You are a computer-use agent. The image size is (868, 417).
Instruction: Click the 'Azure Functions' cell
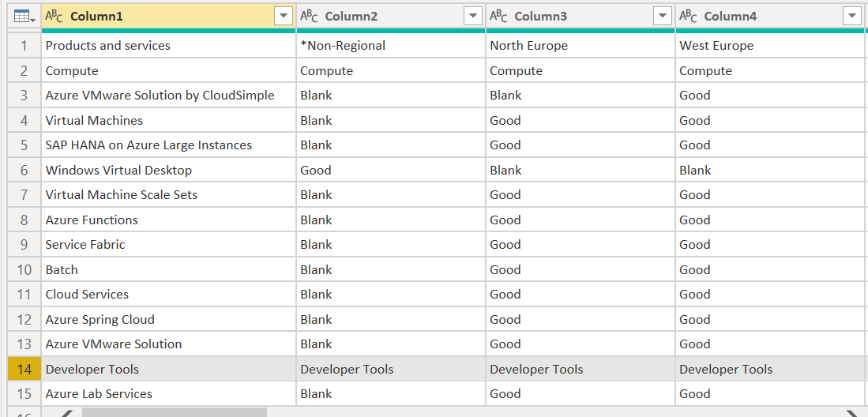tap(169, 220)
